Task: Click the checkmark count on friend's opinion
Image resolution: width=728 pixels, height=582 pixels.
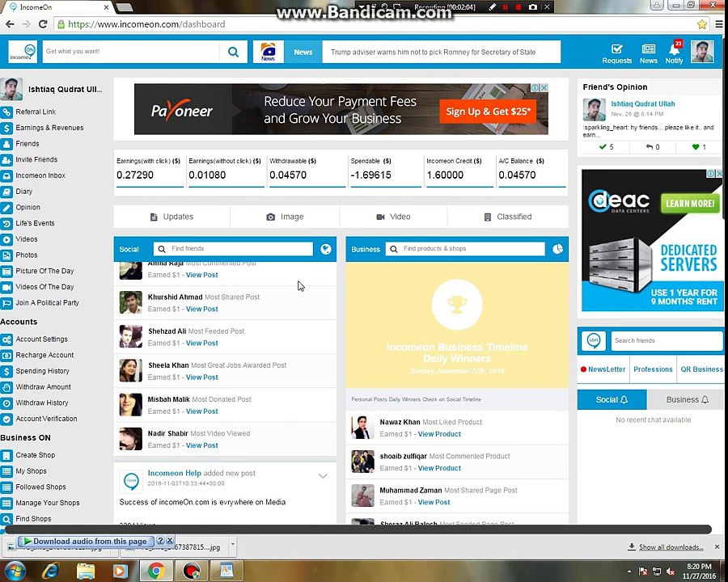Action: point(607,147)
